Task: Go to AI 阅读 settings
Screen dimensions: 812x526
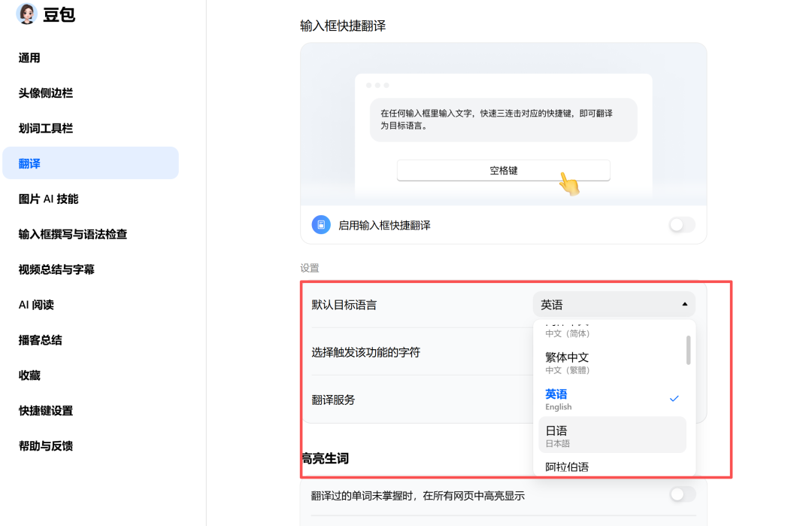Action: pos(37,304)
